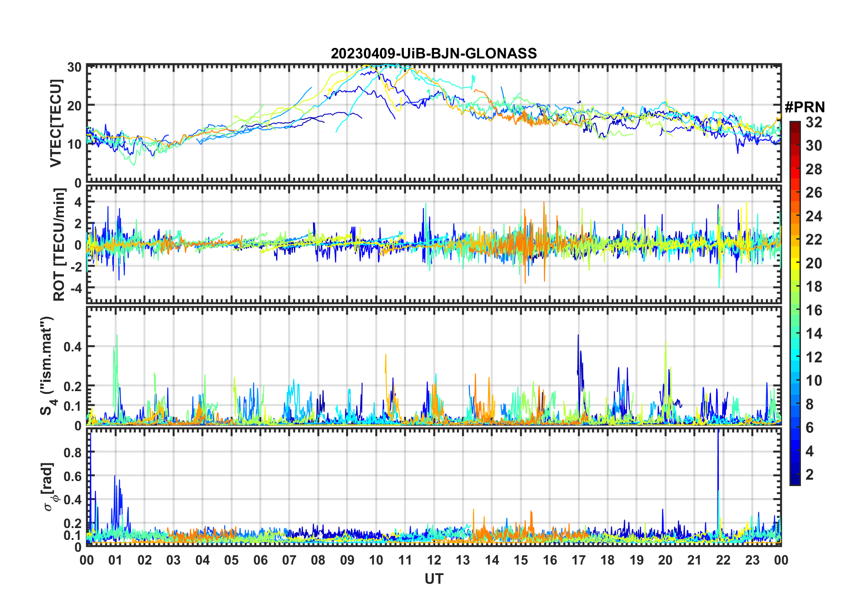Click the 17 hour tick on UT axis
868x607 pixels.
pyautogui.click(x=579, y=560)
